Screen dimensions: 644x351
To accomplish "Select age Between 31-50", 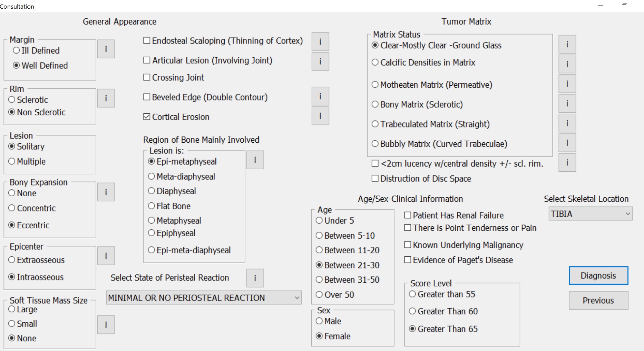I will [319, 279].
